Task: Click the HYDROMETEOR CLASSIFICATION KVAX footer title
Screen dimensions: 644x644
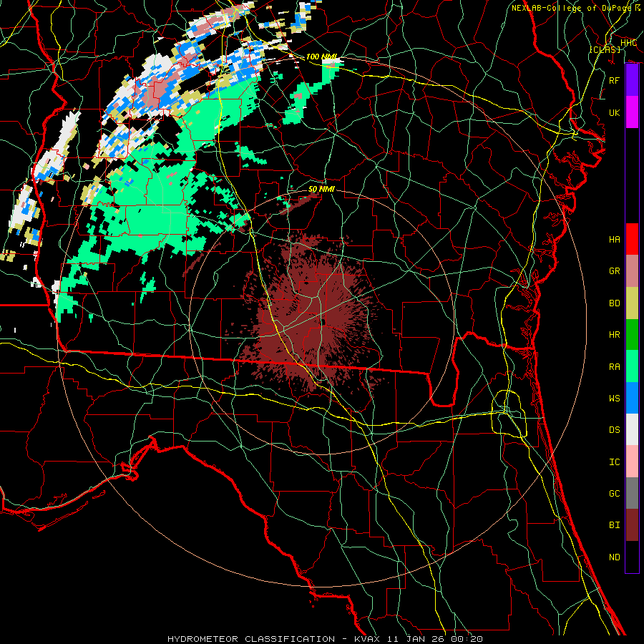Action: [325, 639]
